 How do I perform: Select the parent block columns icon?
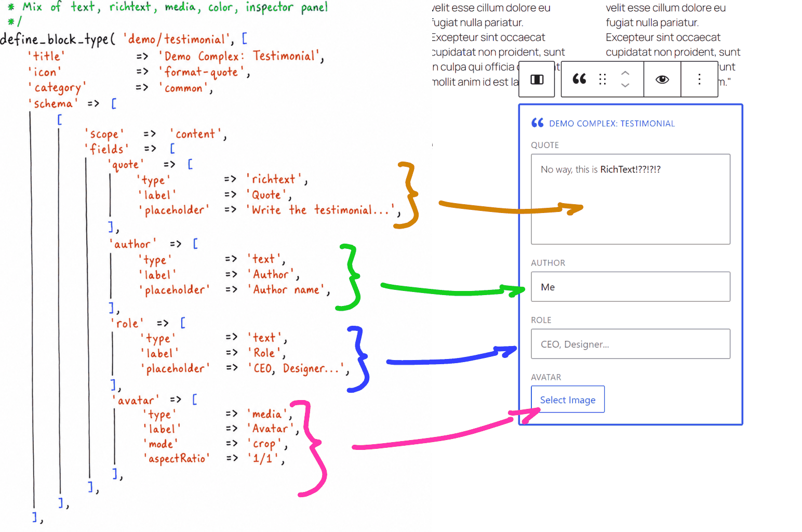(537, 79)
